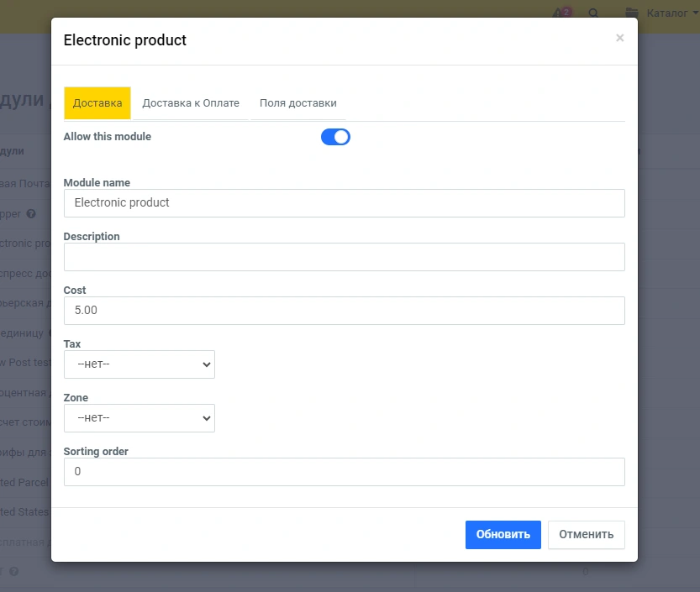Click the Отменить button
Image resolution: width=700 pixels, height=592 pixels.
(x=586, y=534)
